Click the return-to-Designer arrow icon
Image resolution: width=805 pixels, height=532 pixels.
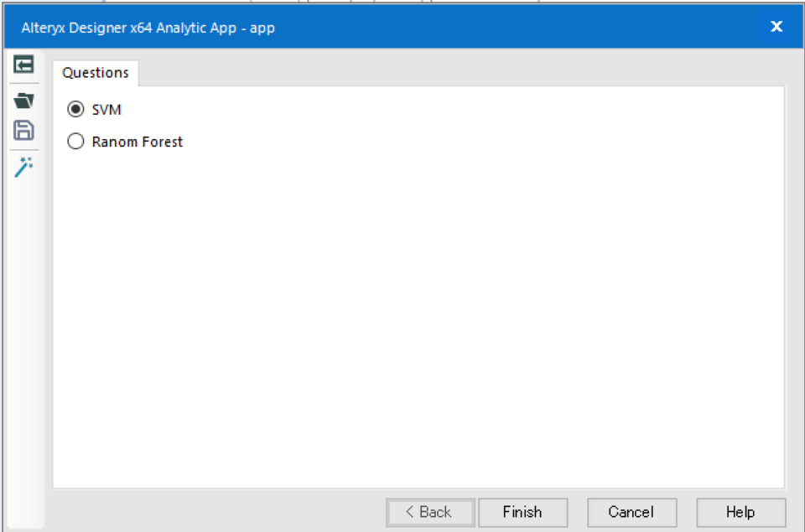(x=23, y=65)
